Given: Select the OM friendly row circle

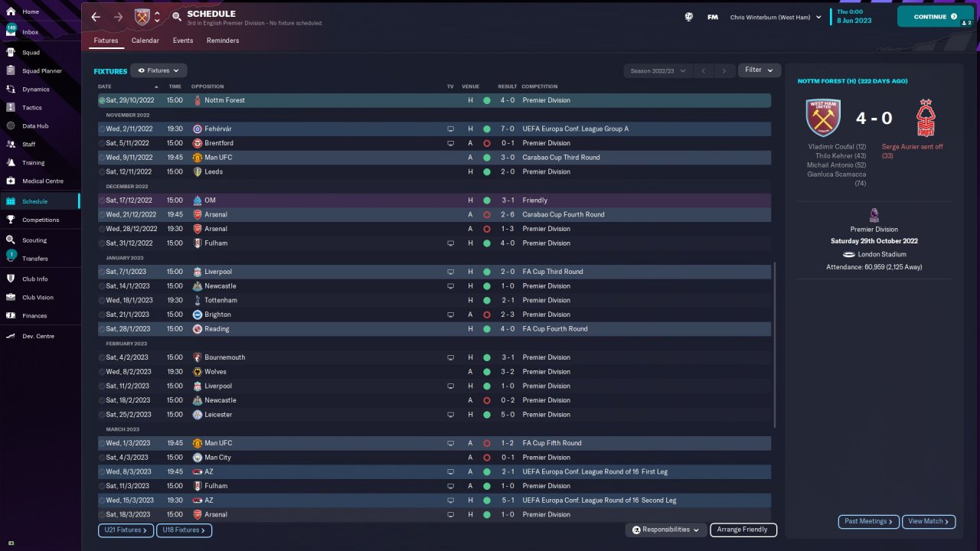Looking at the screenshot, I should pyautogui.click(x=102, y=201).
